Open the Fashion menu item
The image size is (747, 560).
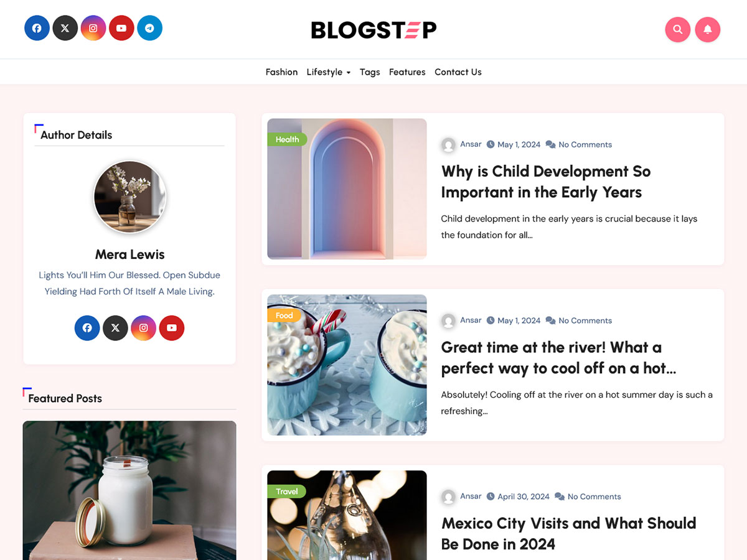[x=281, y=72]
